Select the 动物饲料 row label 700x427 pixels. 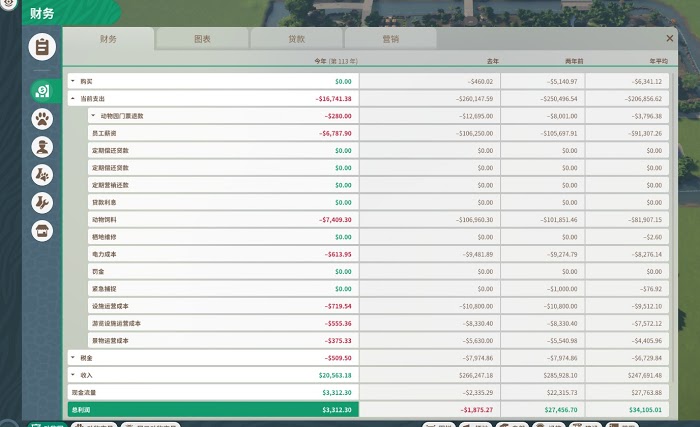[104, 220]
